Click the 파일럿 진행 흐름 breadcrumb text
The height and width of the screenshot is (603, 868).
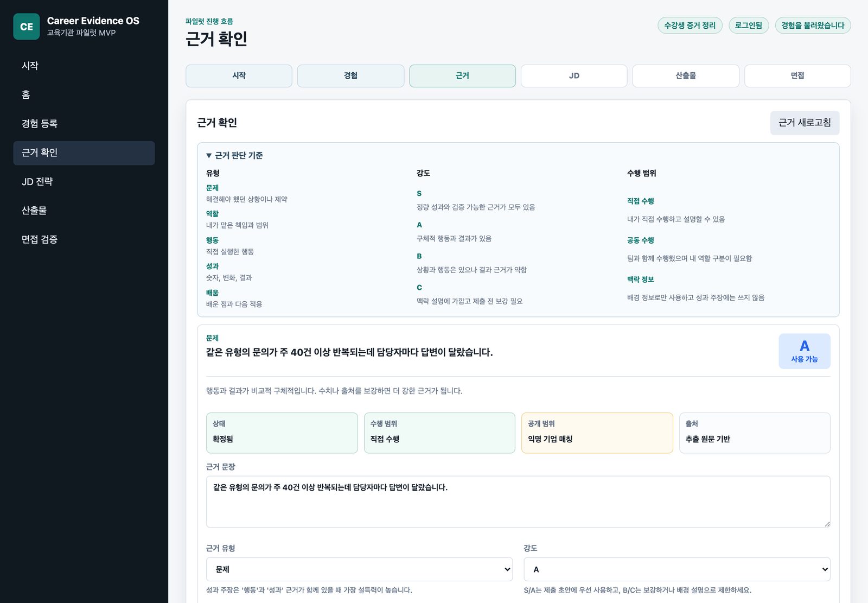pyautogui.click(x=209, y=21)
